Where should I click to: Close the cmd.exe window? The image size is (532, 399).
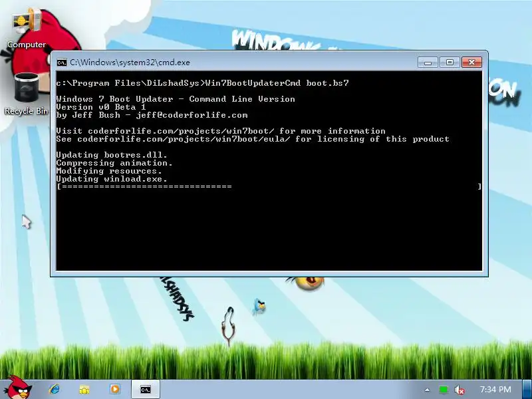point(471,63)
